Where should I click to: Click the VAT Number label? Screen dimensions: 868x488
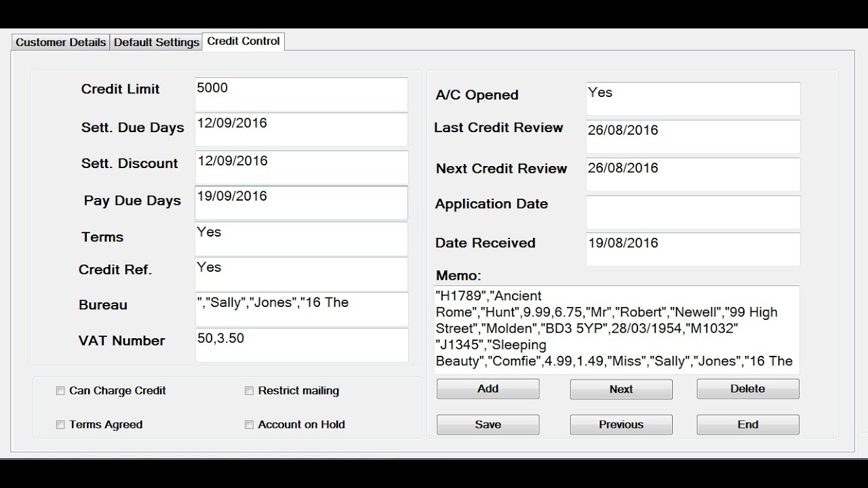point(122,341)
